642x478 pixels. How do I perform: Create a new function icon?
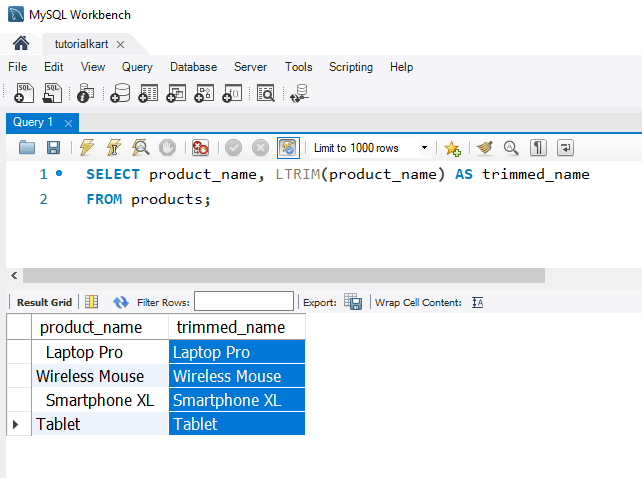click(232, 93)
